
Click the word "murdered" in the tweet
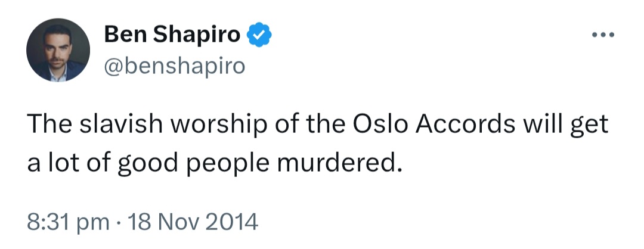pos(339,163)
